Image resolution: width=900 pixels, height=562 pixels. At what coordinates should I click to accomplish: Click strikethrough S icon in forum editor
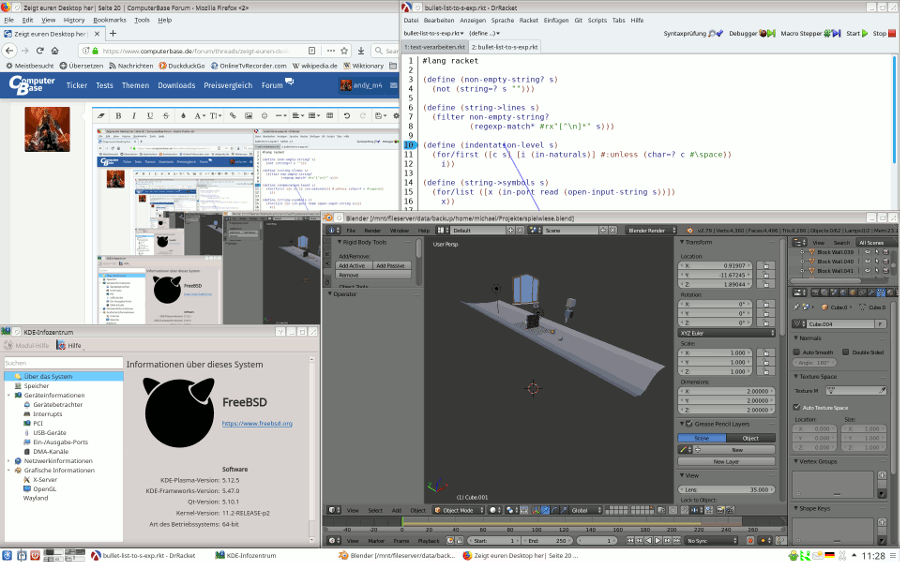click(166, 115)
